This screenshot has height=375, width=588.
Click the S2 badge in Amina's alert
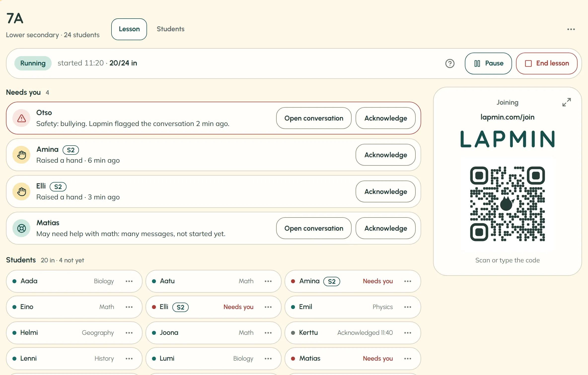(71, 150)
